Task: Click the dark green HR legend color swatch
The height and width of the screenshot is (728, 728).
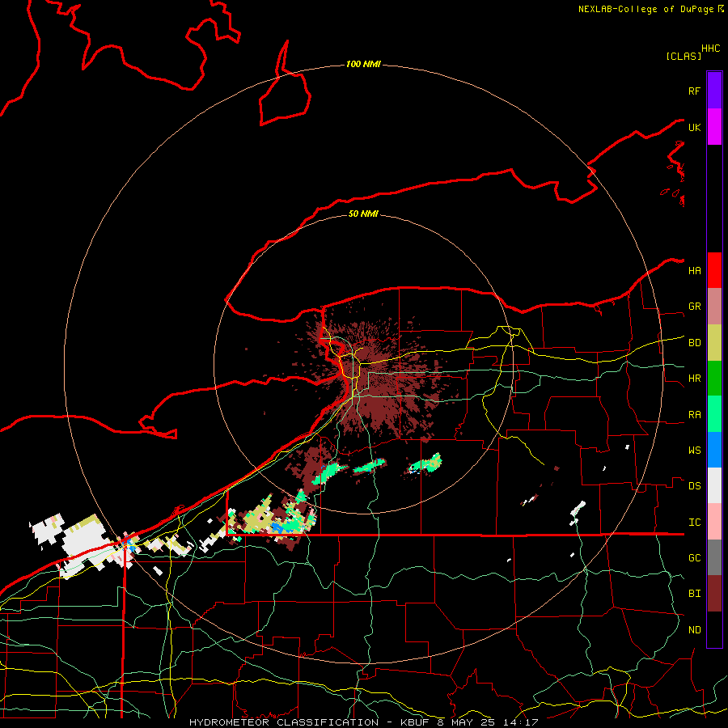Action: (714, 379)
